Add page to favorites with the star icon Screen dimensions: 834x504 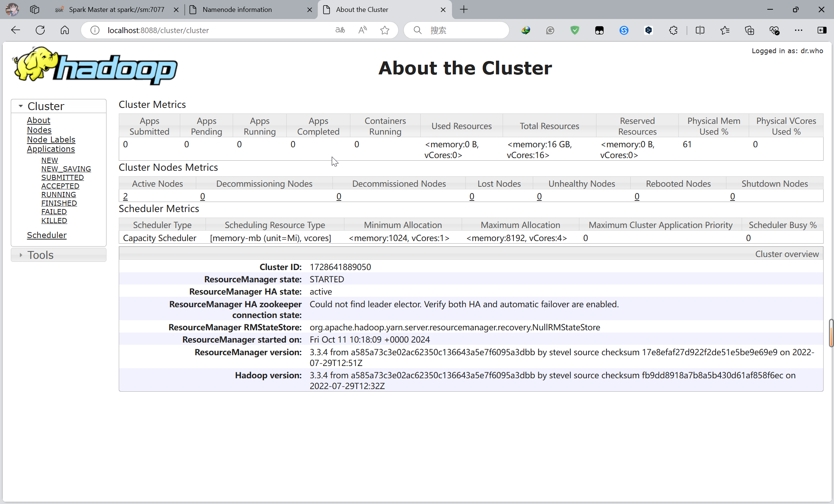pyautogui.click(x=385, y=30)
